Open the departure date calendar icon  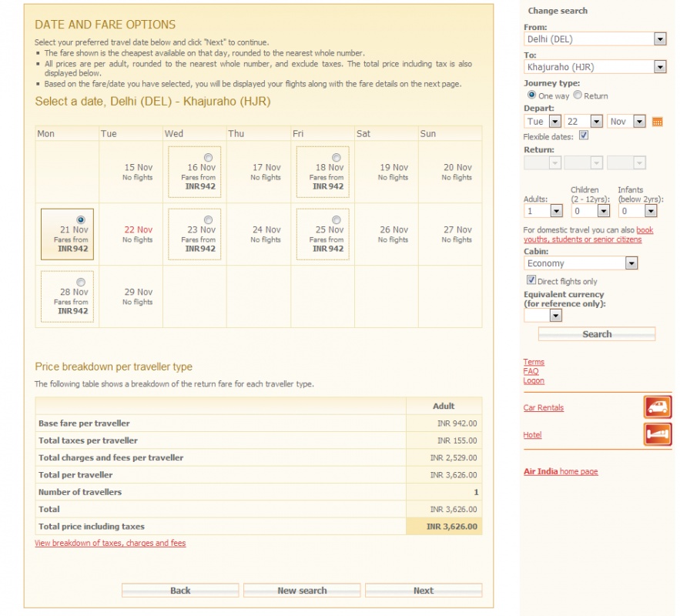pos(657,122)
